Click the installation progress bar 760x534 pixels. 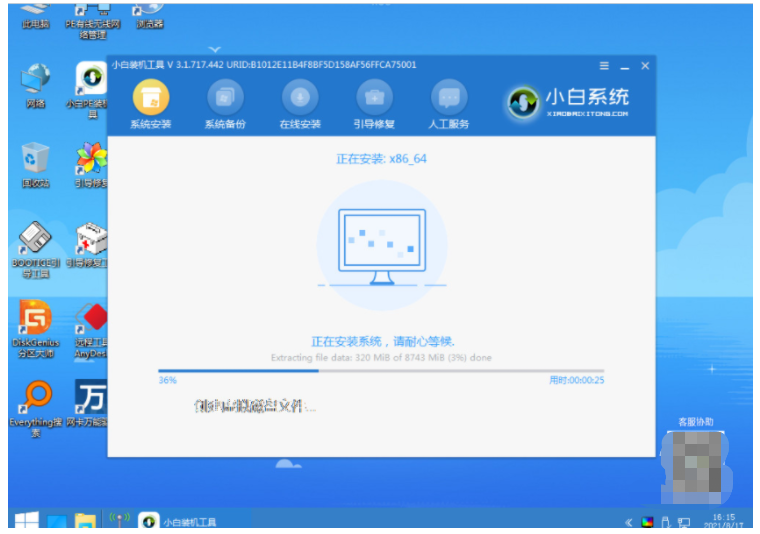pyautogui.click(x=380, y=370)
